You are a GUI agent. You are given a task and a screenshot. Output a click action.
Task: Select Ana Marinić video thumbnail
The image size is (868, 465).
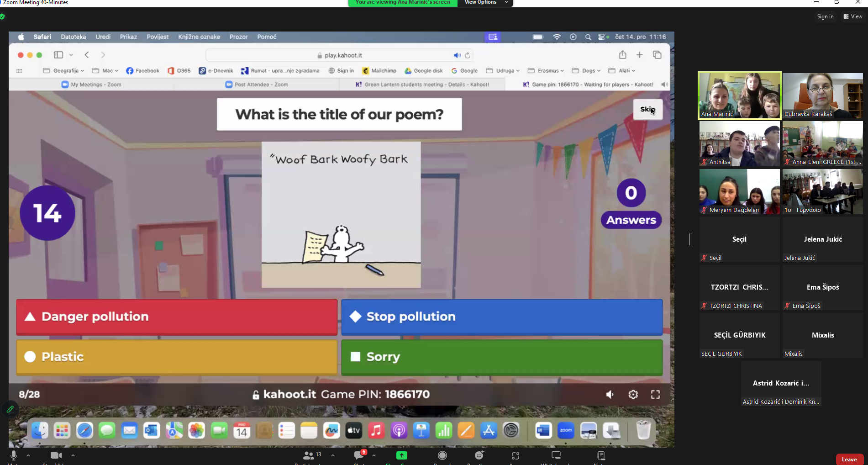[740, 96]
